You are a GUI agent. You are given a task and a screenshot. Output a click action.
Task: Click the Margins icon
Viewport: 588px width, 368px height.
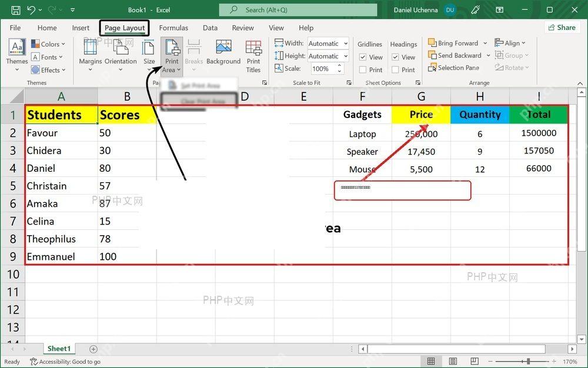(x=90, y=48)
